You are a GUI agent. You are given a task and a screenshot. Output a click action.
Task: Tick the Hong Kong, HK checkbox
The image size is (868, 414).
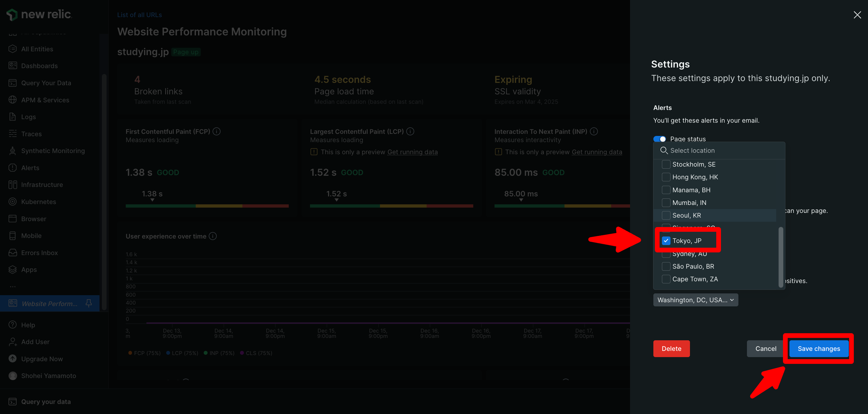[x=666, y=177]
